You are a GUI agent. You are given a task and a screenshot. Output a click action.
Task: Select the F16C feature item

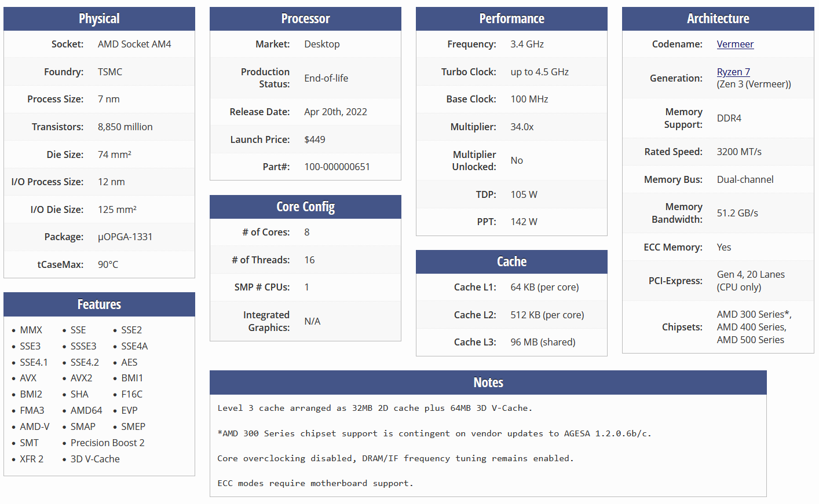132,394
